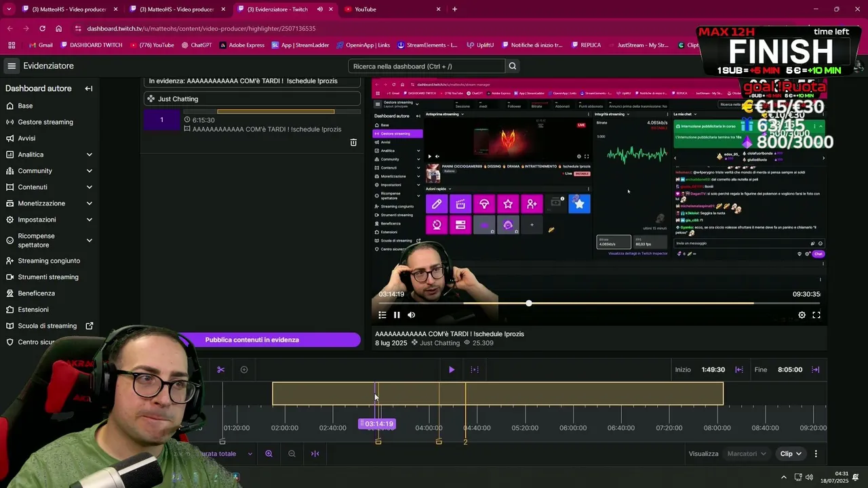The image size is (868, 488).
Task: Enter fullscreen in the video player
Action: click(x=816, y=314)
